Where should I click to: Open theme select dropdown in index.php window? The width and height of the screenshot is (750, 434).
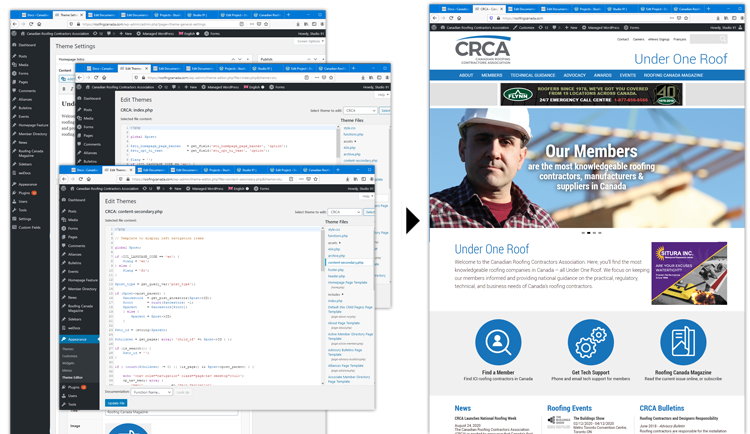coord(360,111)
